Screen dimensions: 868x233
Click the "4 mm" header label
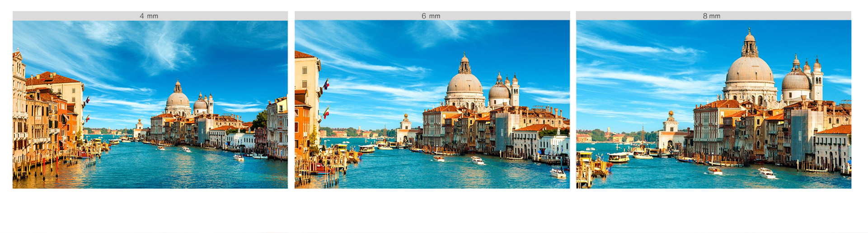(149, 16)
